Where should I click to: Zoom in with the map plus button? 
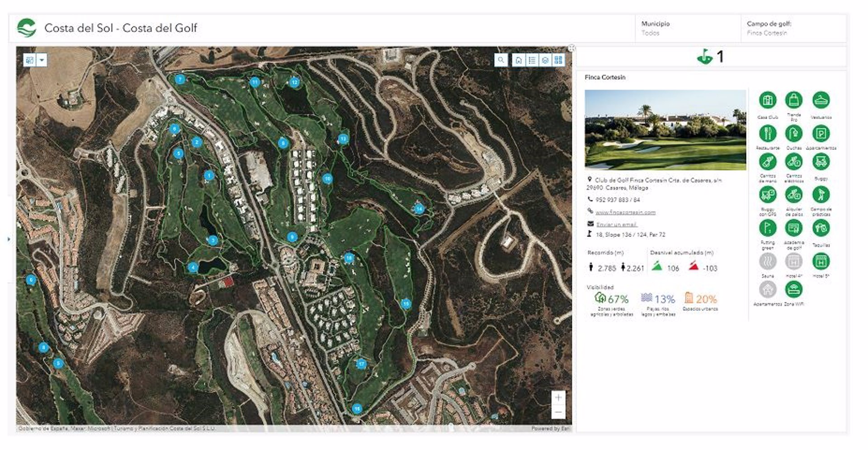coord(559,398)
